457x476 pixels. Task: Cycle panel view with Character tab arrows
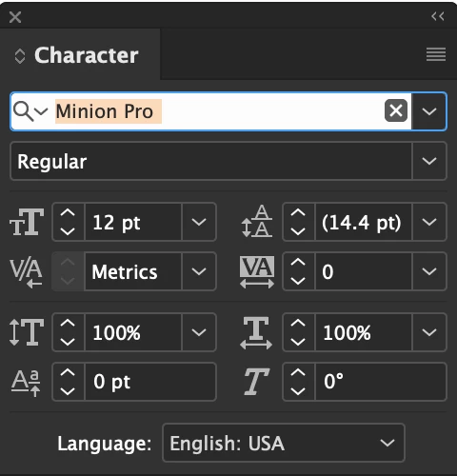coord(20,56)
